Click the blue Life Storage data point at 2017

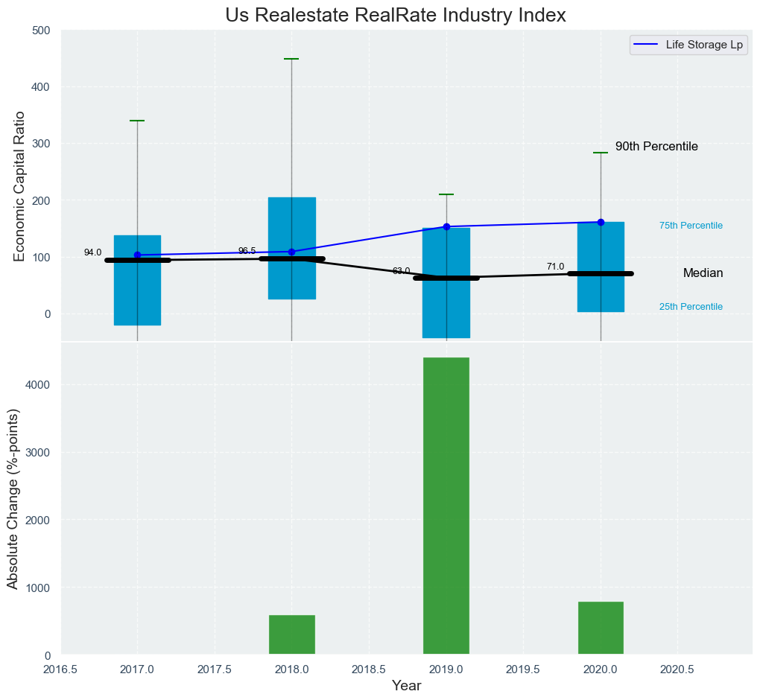(x=137, y=255)
